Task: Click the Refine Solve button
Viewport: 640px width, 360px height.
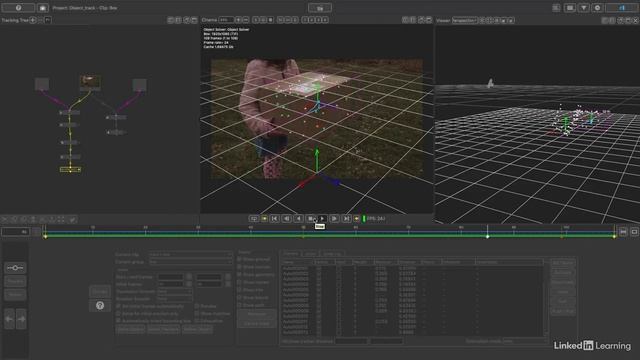Action: click(198, 329)
